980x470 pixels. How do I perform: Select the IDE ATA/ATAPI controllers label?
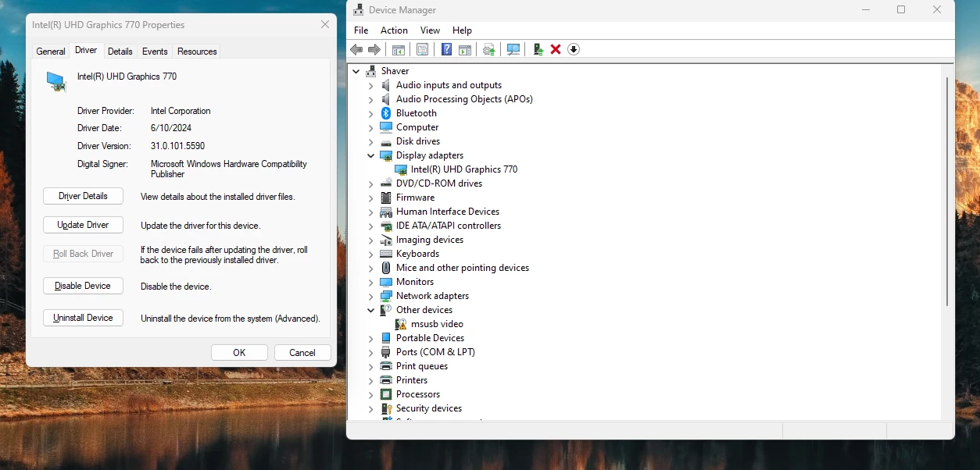pos(449,226)
